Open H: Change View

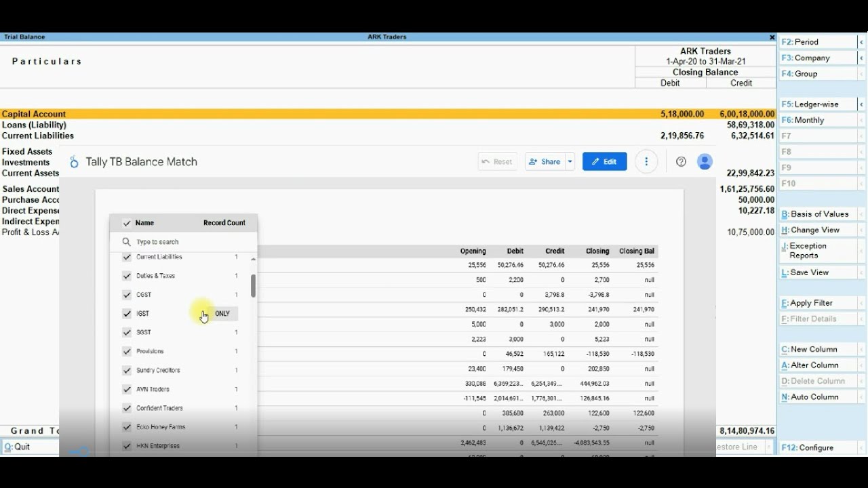[817, 230]
